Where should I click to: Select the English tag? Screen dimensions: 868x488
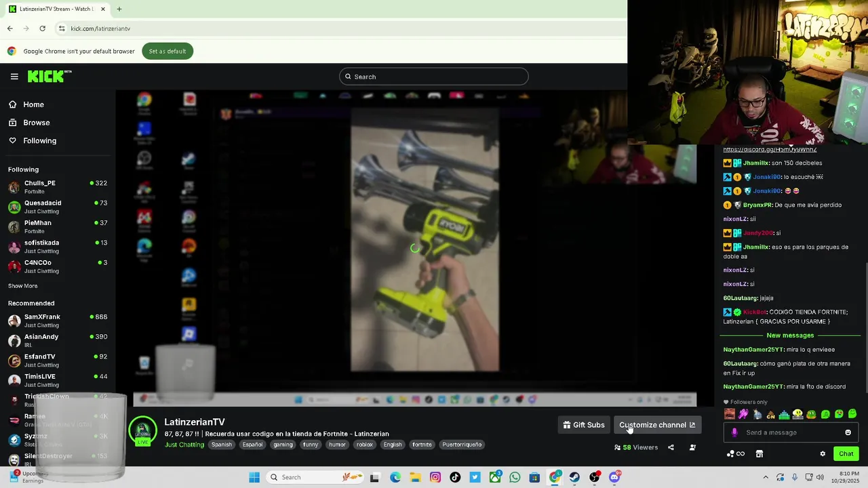(x=393, y=445)
